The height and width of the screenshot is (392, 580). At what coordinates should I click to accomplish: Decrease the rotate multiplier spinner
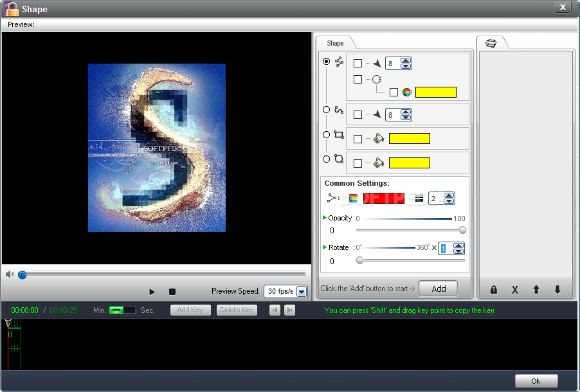tap(458, 251)
